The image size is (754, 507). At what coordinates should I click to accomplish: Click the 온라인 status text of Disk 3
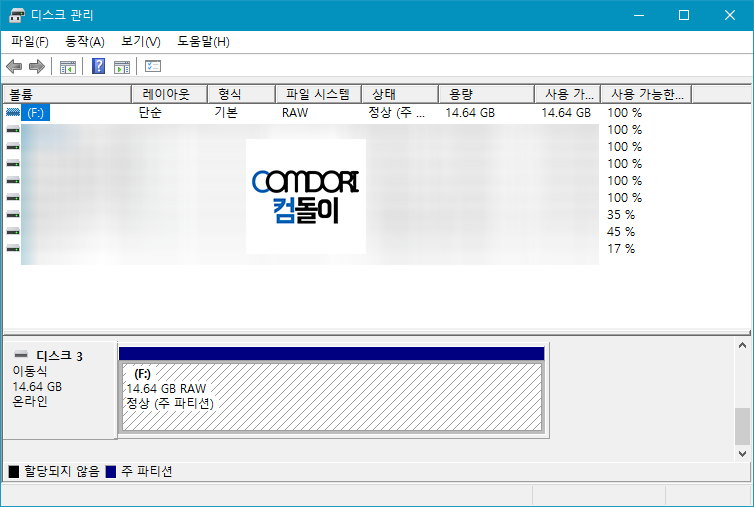pyautogui.click(x=30, y=402)
